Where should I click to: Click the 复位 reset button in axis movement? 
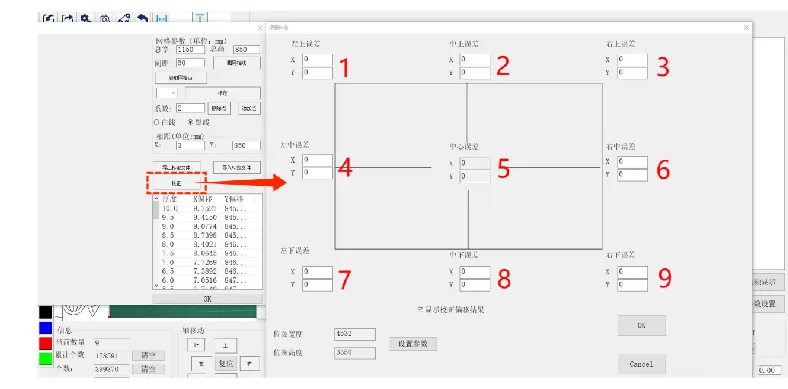click(x=226, y=363)
